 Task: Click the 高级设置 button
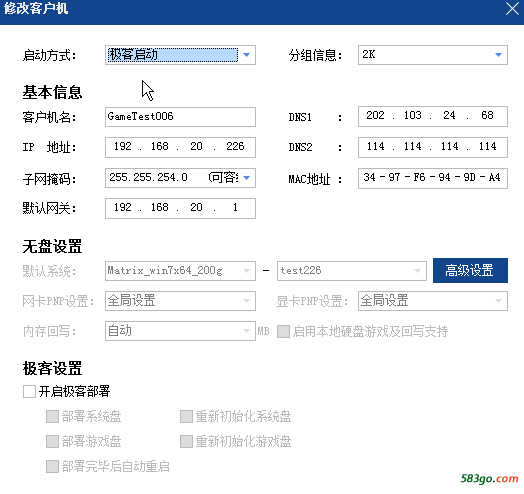pyautogui.click(x=470, y=270)
